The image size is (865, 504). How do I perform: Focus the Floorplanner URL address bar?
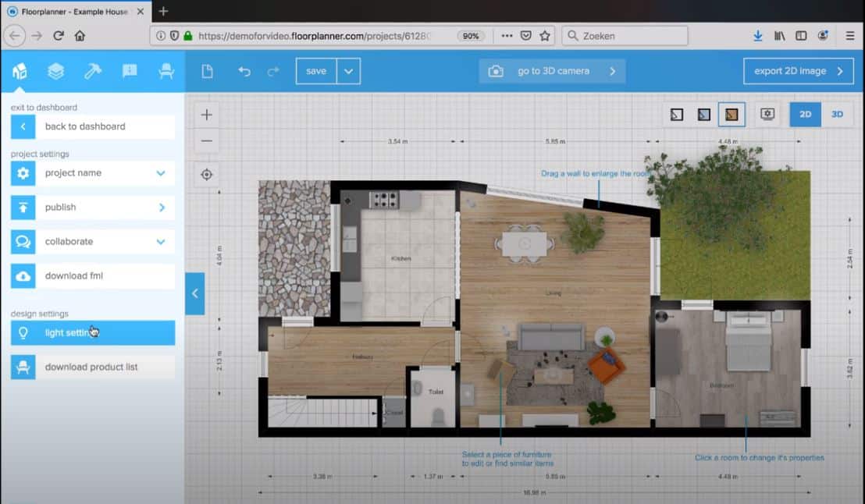click(315, 36)
